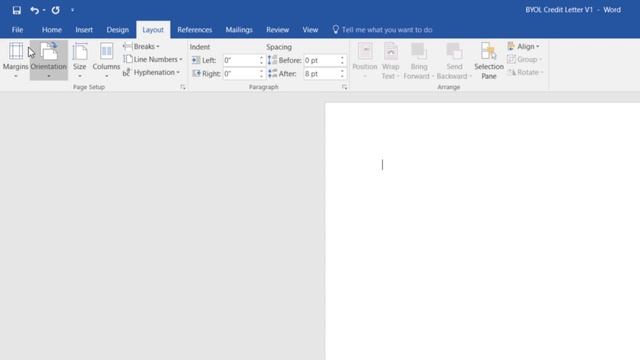Click the Spacing After field

[x=322, y=74]
